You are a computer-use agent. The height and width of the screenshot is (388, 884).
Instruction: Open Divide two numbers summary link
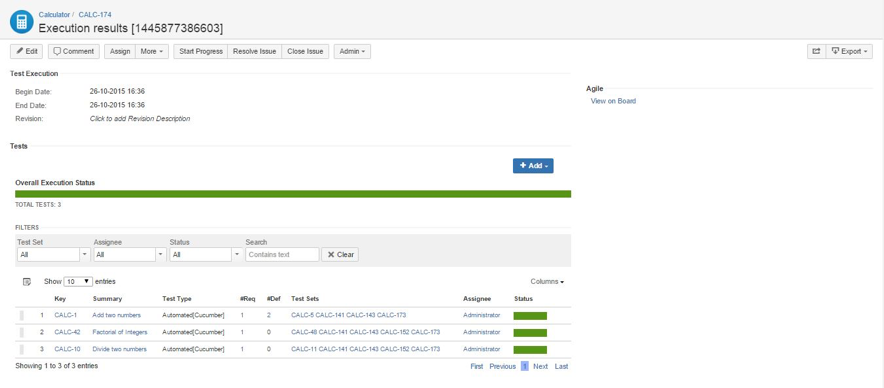pos(120,349)
